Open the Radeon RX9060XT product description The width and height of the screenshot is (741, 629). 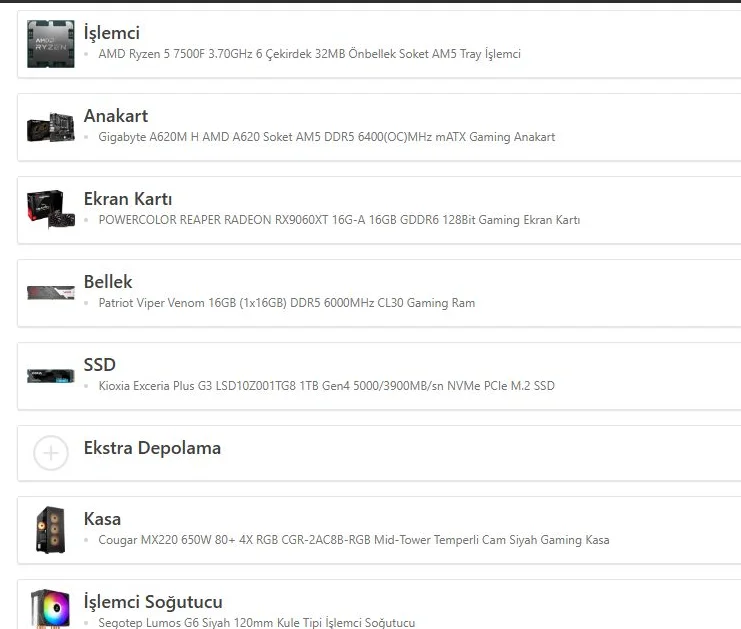pos(339,220)
